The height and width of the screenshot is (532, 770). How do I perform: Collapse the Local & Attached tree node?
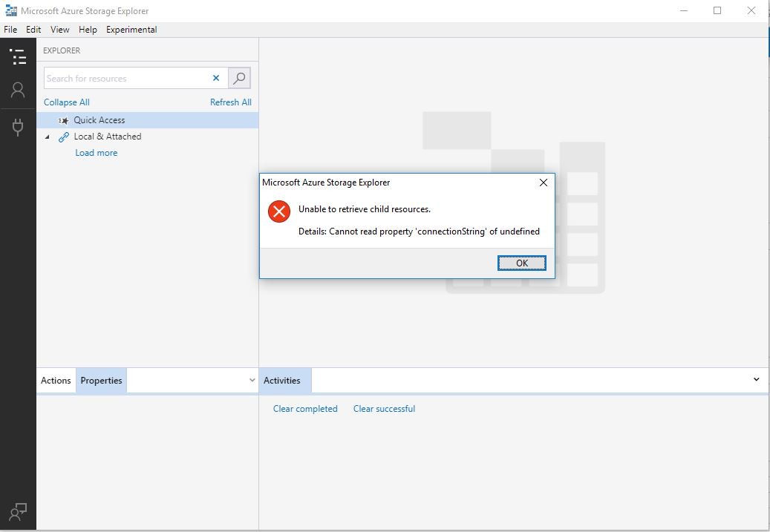[48, 137]
